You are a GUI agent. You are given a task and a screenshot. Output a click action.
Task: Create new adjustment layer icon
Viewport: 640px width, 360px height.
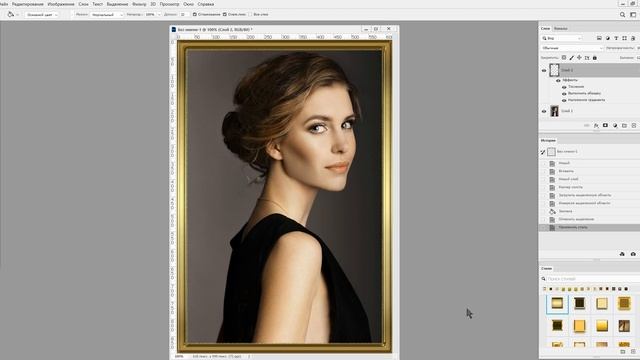coord(615,126)
